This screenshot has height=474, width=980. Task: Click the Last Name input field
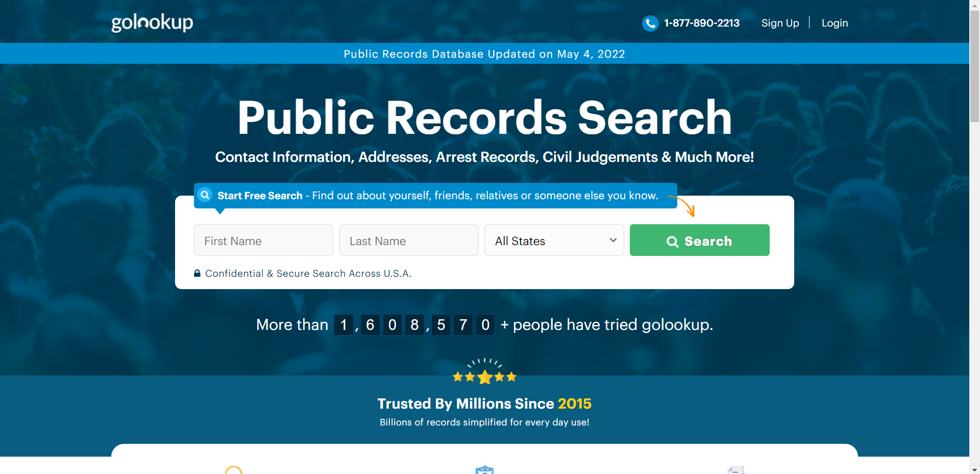[x=409, y=240]
